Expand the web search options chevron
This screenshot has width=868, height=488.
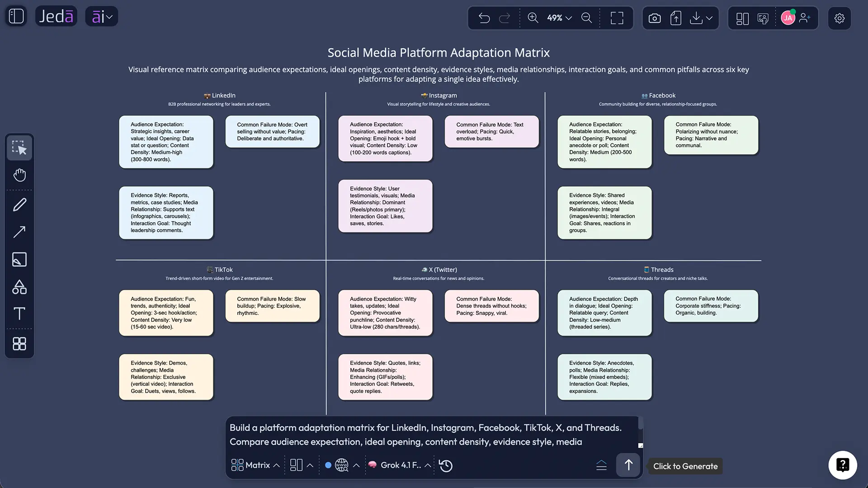tap(356, 465)
